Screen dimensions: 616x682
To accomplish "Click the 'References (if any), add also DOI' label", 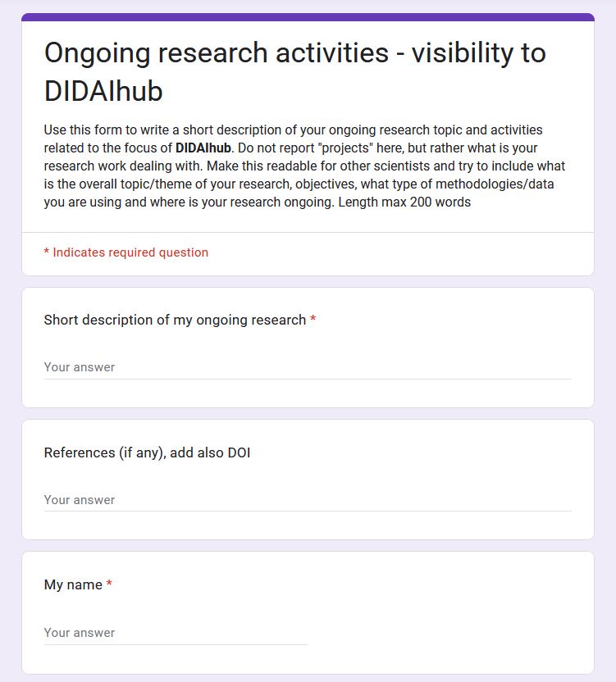I will pyautogui.click(x=147, y=452).
